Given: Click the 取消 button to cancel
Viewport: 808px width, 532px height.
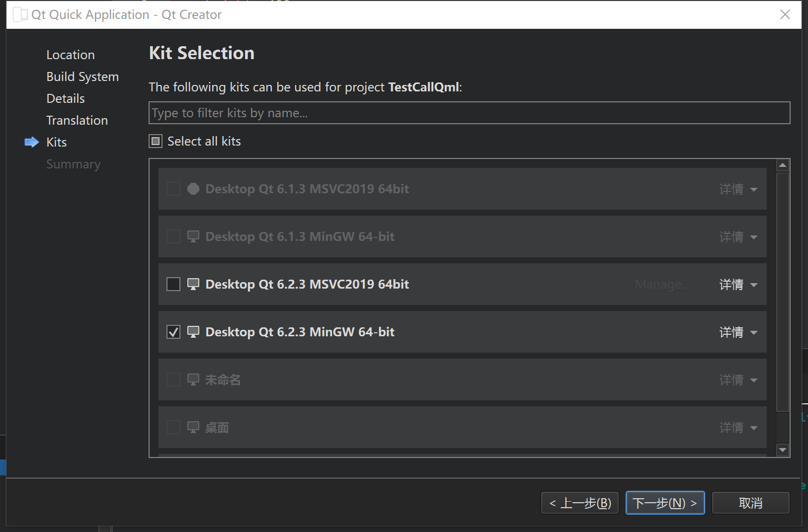Looking at the screenshot, I should pyautogui.click(x=750, y=503).
